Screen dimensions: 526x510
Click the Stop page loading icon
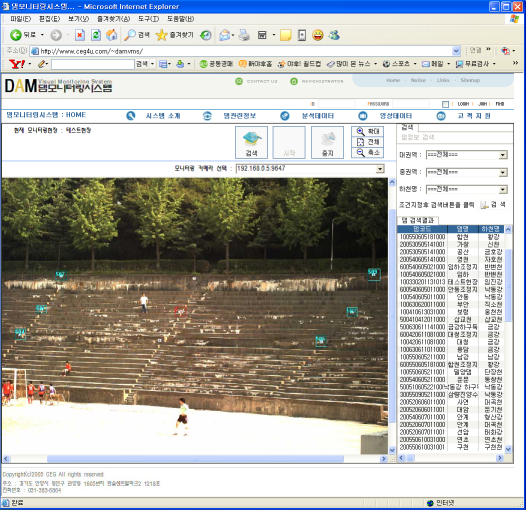coord(80,35)
